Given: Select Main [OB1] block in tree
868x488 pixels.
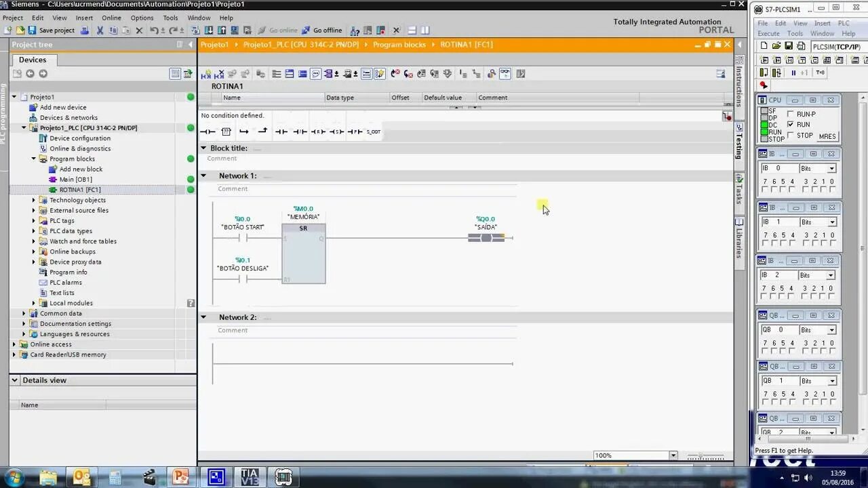Looking at the screenshot, I should [x=75, y=180].
